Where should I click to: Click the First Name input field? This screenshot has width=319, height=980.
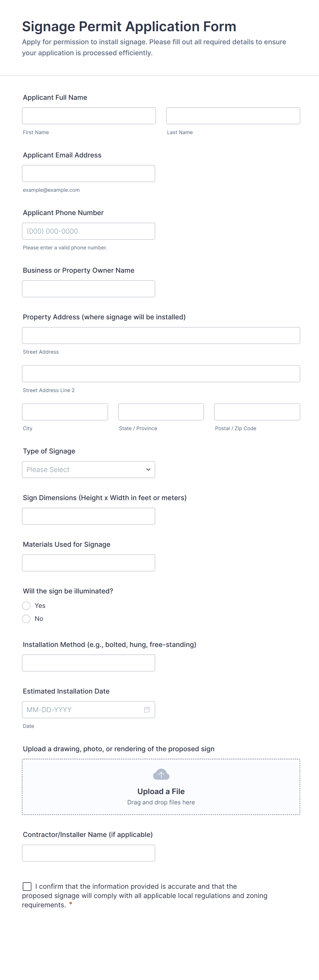pos(88,116)
